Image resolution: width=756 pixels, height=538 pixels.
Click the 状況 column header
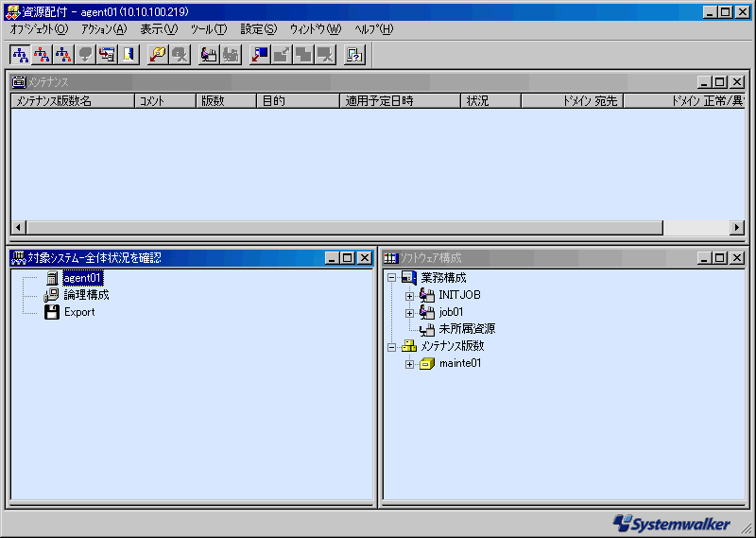pyautogui.click(x=490, y=101)
